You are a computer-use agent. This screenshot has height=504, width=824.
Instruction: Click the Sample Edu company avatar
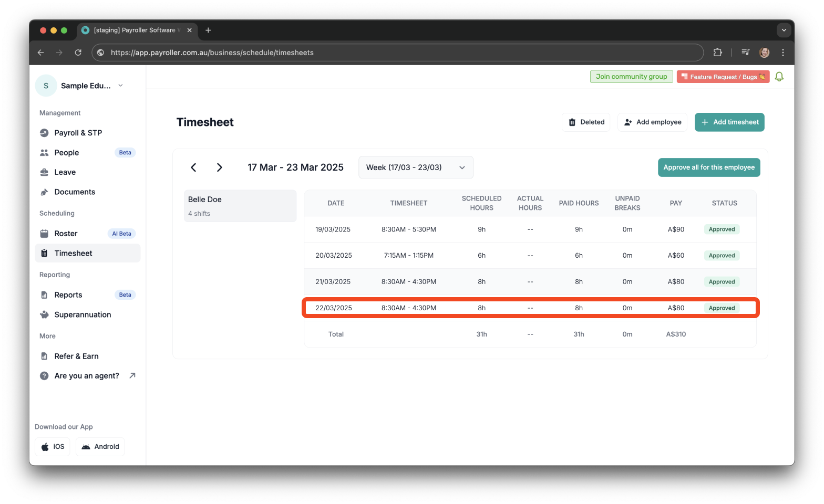(x=46, y=86)
